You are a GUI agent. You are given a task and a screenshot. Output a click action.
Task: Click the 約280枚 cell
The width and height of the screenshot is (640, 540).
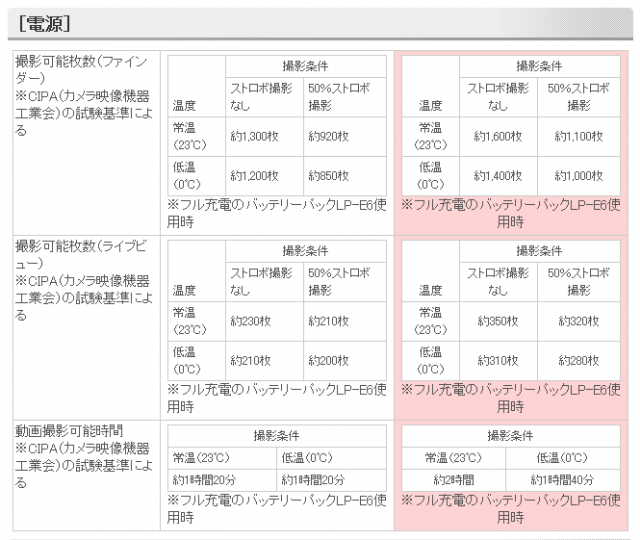pos(579,361)
